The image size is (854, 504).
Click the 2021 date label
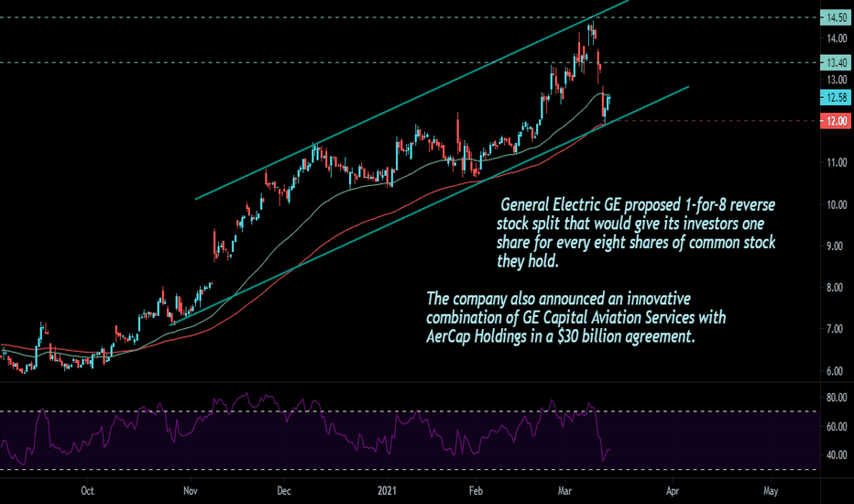tap(387, 491)
